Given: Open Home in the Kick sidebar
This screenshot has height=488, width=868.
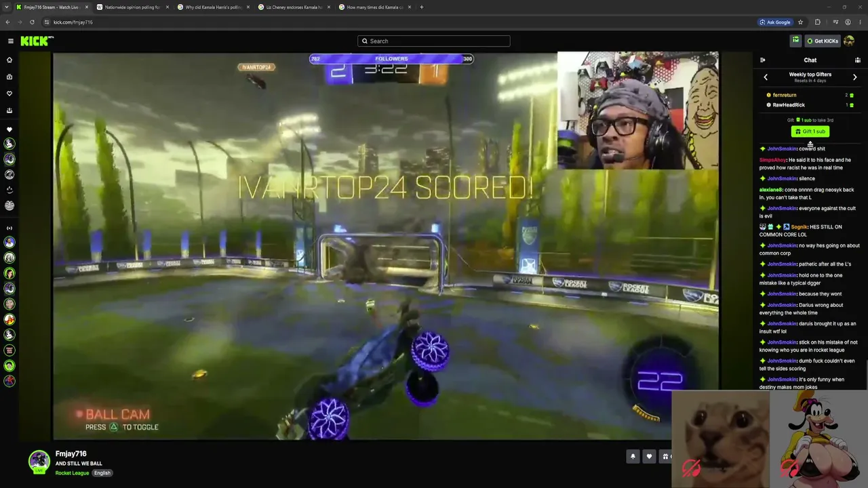Looking at the screenshot, I should [9, 60].
